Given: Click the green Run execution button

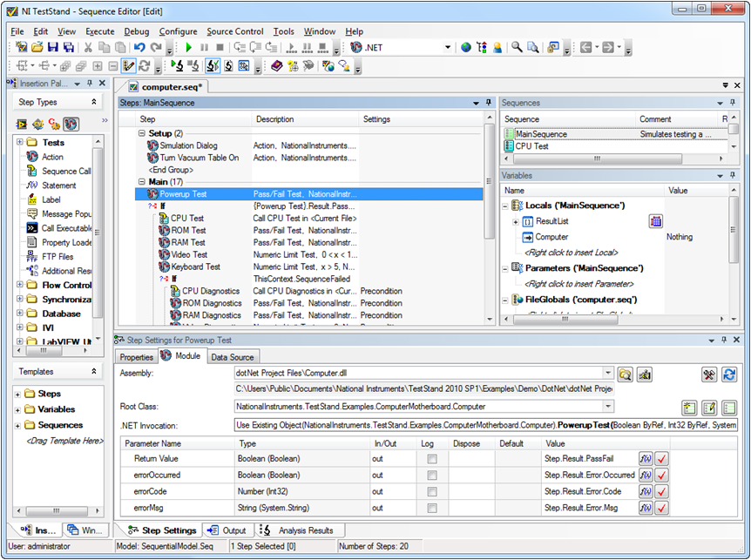Looking at the screenshot, I should coord(188,47).
